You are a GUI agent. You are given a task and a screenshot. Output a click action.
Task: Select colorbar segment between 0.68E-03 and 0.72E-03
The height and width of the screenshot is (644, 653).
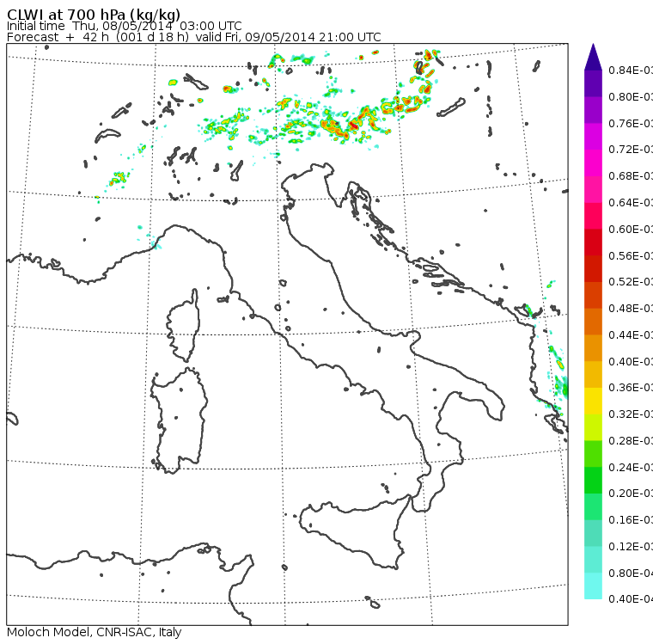coord(593,163)
